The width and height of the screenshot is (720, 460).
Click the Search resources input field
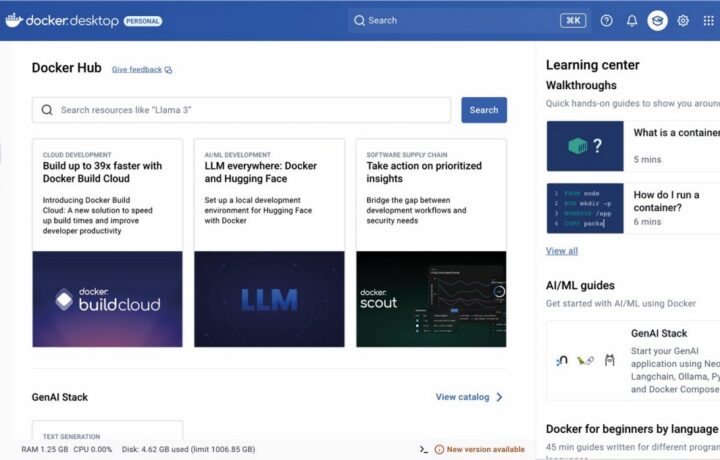[x=241, y=110]
